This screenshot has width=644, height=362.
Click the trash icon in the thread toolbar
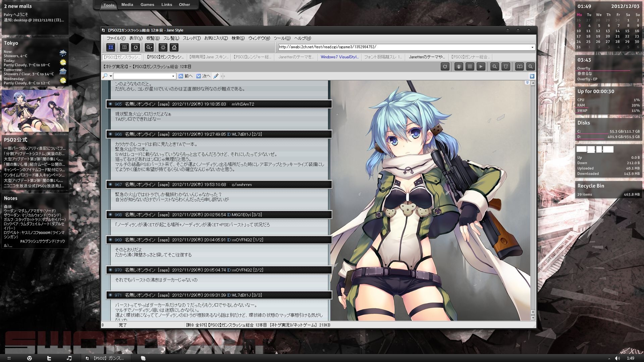(x=505, y=67)
